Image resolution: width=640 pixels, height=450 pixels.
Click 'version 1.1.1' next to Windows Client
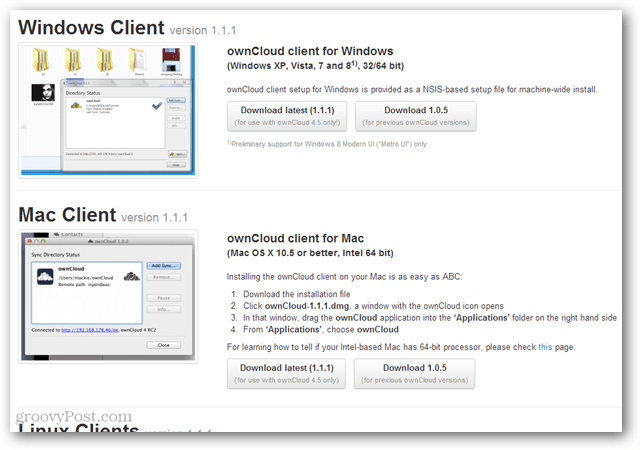pyautogui.click(x=202, y=30)
